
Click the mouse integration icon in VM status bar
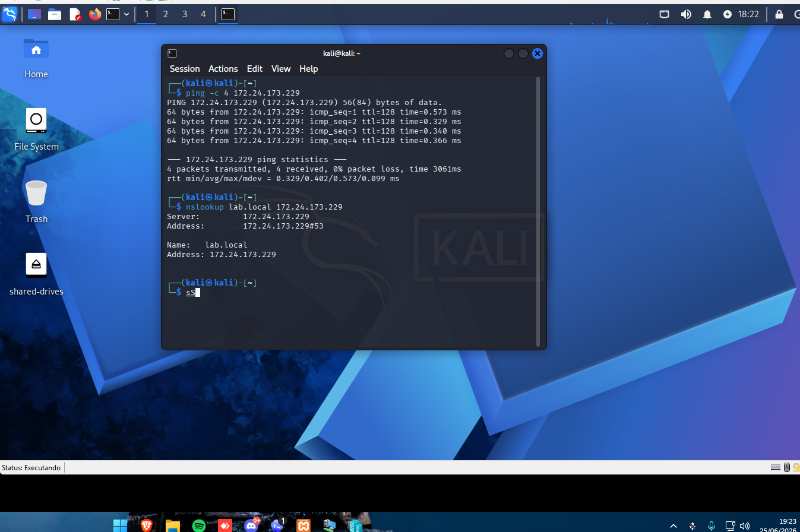[787, 467]
